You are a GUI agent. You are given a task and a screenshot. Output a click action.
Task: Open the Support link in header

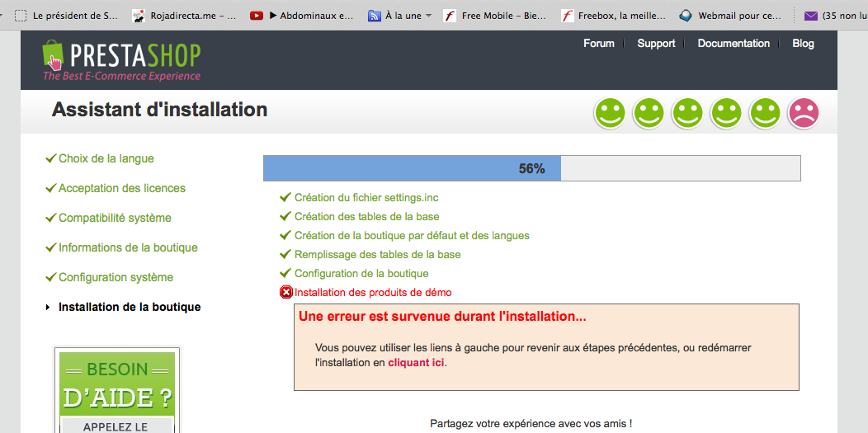tap(656, 43)
